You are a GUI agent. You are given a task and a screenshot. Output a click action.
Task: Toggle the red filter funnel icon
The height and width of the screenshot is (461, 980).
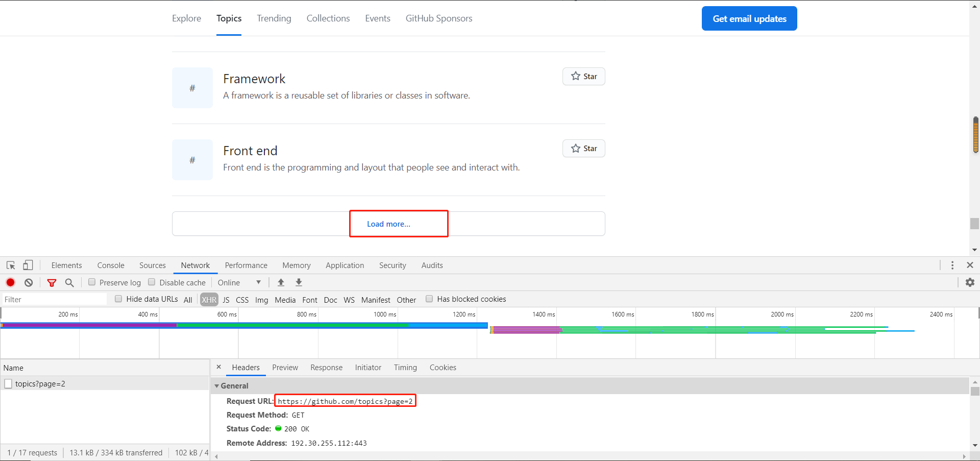point(52,282)
